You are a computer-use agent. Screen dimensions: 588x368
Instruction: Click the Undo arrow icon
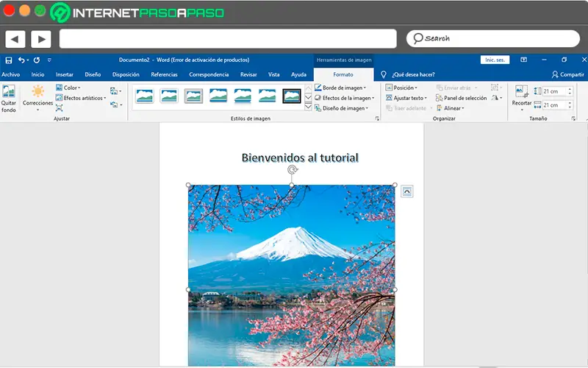pyautogui.click(x=22, y=60)
